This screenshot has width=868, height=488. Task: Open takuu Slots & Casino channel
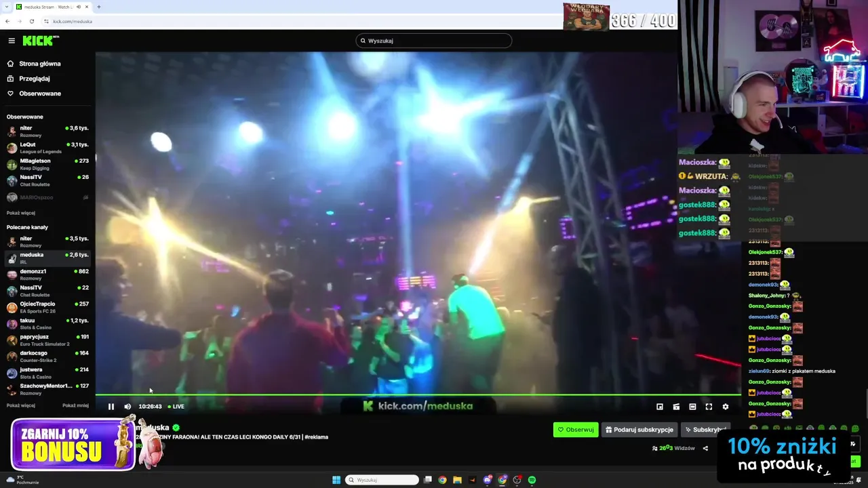point(47,323)
